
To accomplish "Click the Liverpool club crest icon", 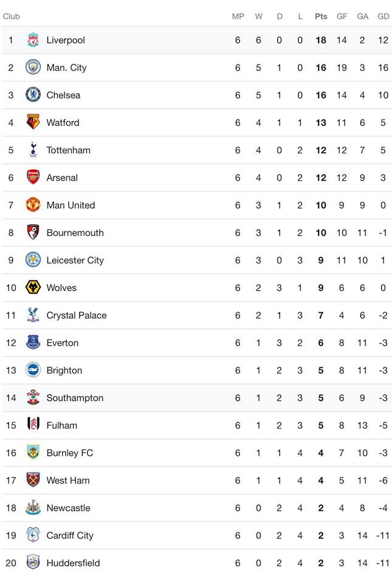I will [x=33, y=40].
